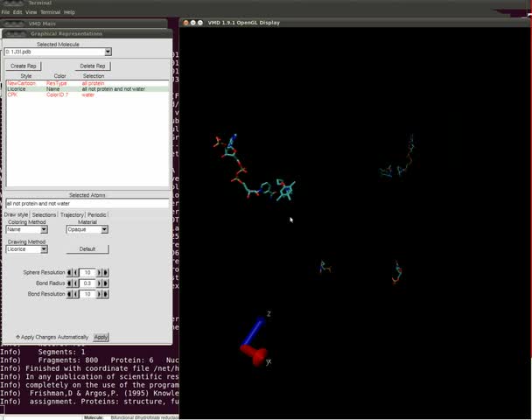532x420 pixels.
Task: Click the Graphical Representations title bar
Action: click(87, 34)
